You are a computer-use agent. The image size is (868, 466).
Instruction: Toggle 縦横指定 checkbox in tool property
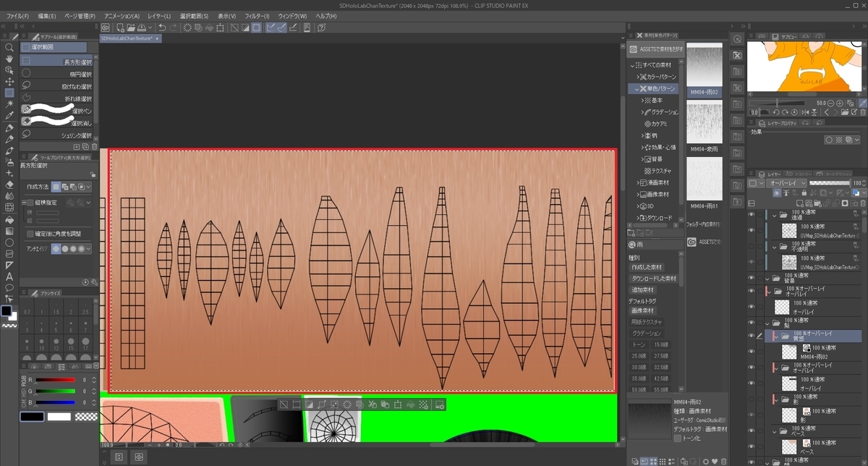pyautogui.click(x=30, y=203)
